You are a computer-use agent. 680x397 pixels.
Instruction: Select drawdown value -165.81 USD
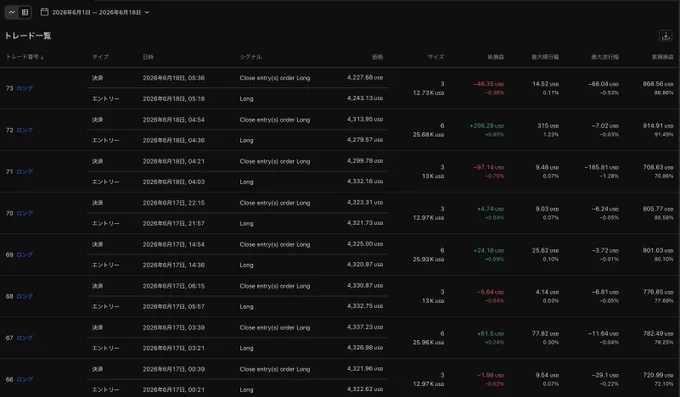601,167
